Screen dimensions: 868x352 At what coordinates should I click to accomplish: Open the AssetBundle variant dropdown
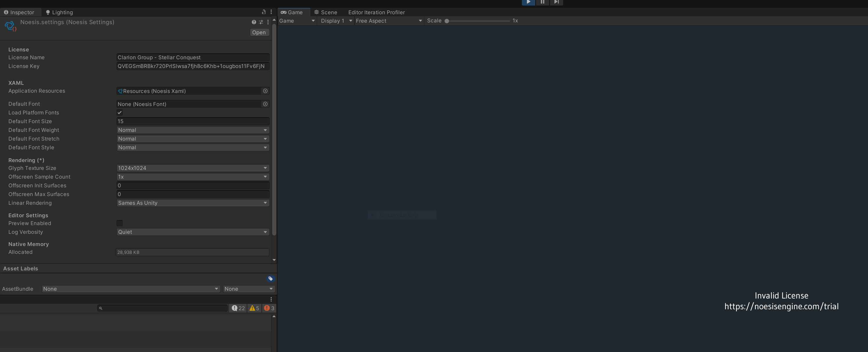click(x=249, y=289)
